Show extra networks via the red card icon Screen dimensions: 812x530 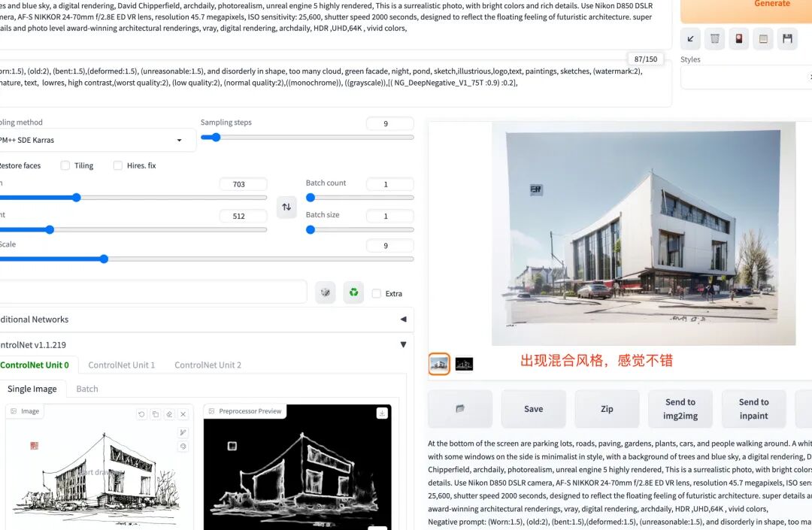coord(739,39)
